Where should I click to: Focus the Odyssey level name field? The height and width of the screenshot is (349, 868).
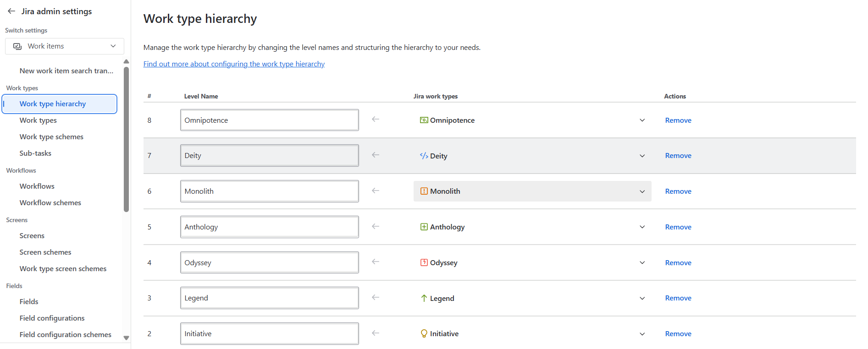(270, 262)
